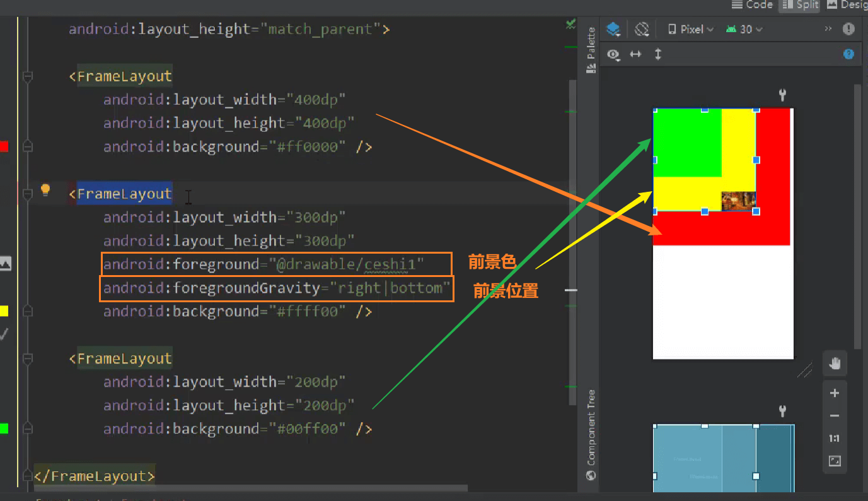Click the lightbulb quick-fix icon
This screenshot has width=868, height=501.
coord(45,190)
